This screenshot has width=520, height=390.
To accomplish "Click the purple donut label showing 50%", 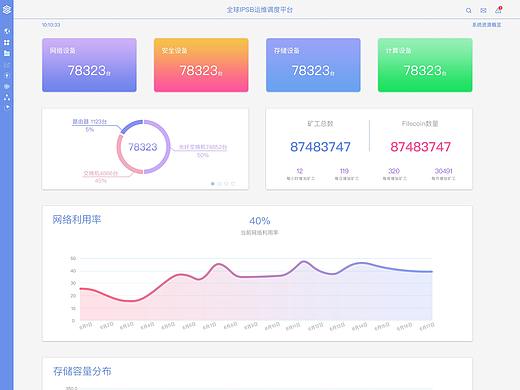I will click(x=203, y=151).
